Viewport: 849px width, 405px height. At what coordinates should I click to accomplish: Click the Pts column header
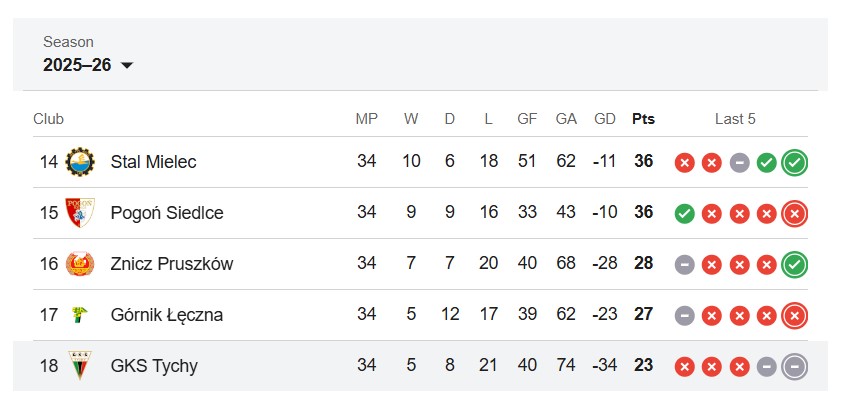(643, 119)
